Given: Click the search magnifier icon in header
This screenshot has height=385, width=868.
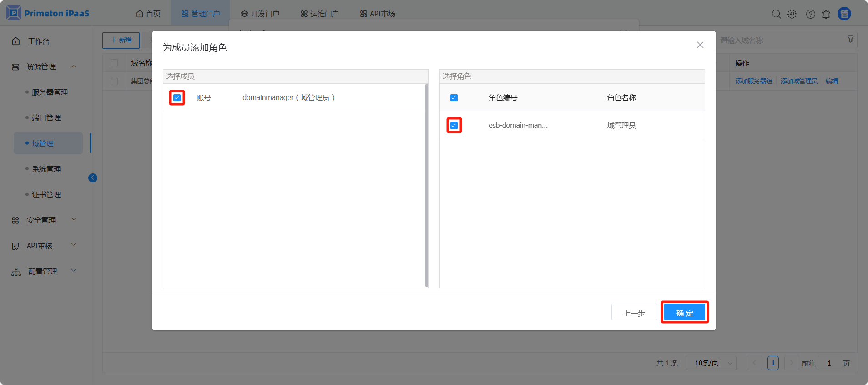Looking at the screenshot, I should pyautogui.click(x=776, y=14).
